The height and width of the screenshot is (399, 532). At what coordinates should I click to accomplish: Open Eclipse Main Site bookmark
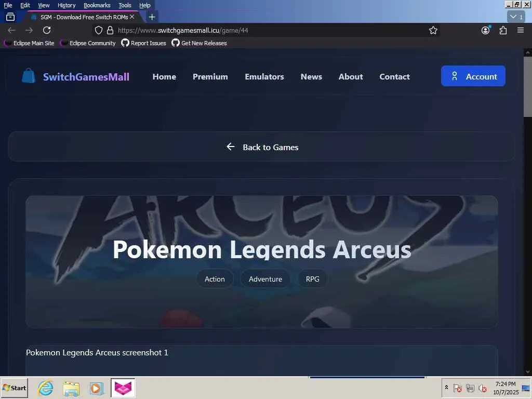click(x=30, y=43)
